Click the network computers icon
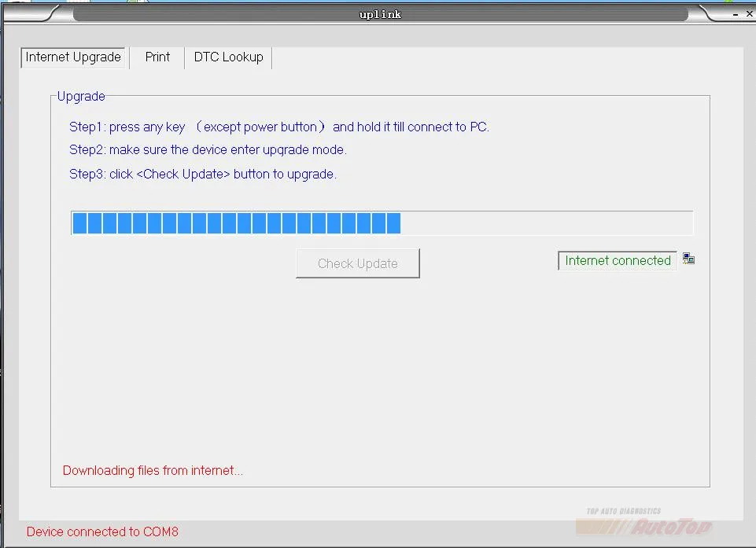This screenshot has height=548, width=756. pyautogui.click(x=688, y=259)
